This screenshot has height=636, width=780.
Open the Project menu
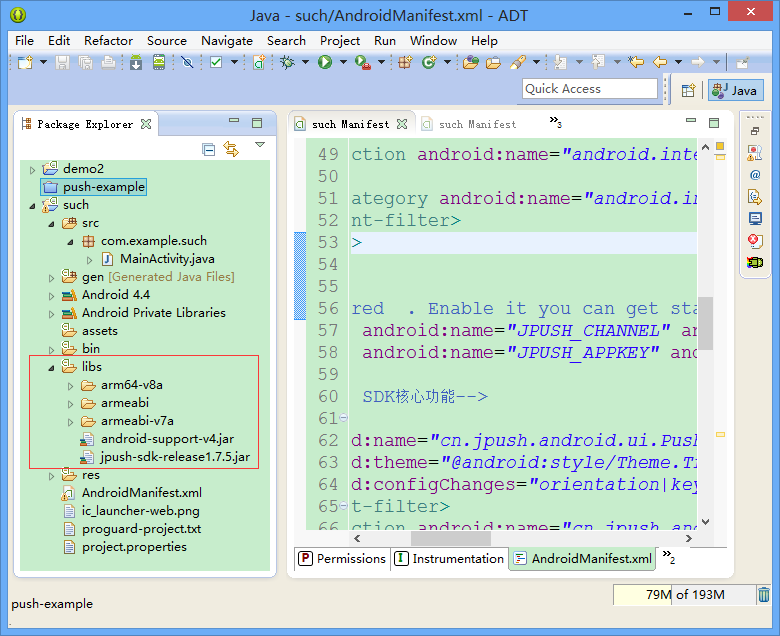(340, 41)
